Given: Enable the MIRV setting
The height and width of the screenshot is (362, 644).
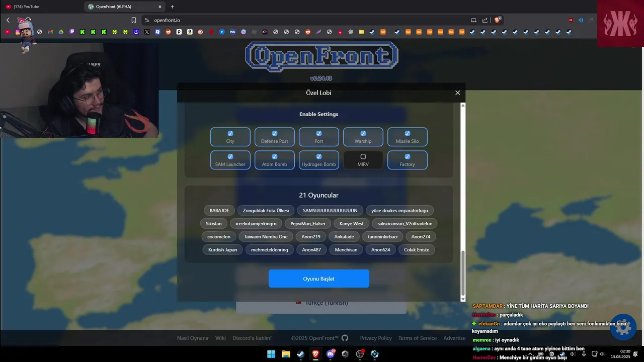Looking at the screenshot, I should point(363,160).
